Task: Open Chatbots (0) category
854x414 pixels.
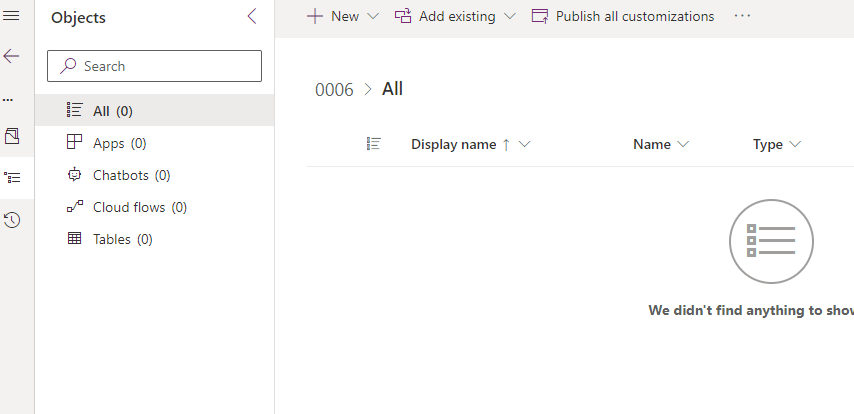Action: [x=131, y=175]
